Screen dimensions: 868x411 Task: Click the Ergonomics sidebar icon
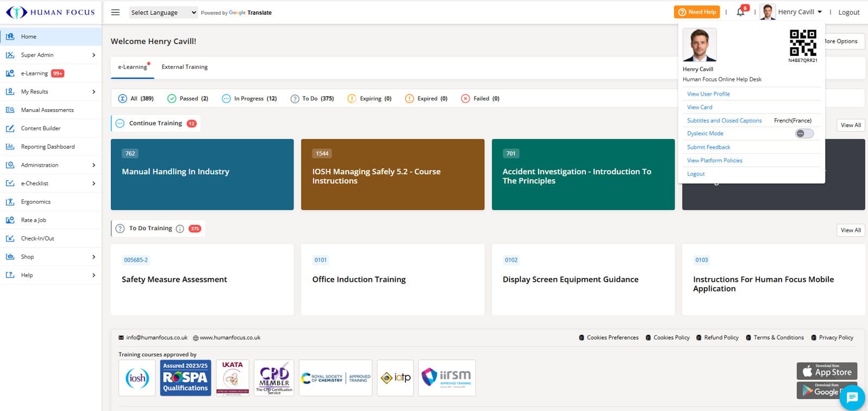coord(10,202)
